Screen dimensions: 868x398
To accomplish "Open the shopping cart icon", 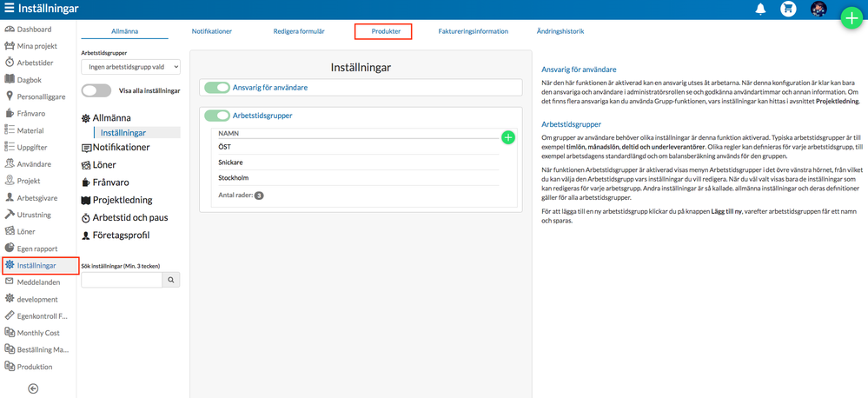I will coord(788,9).
